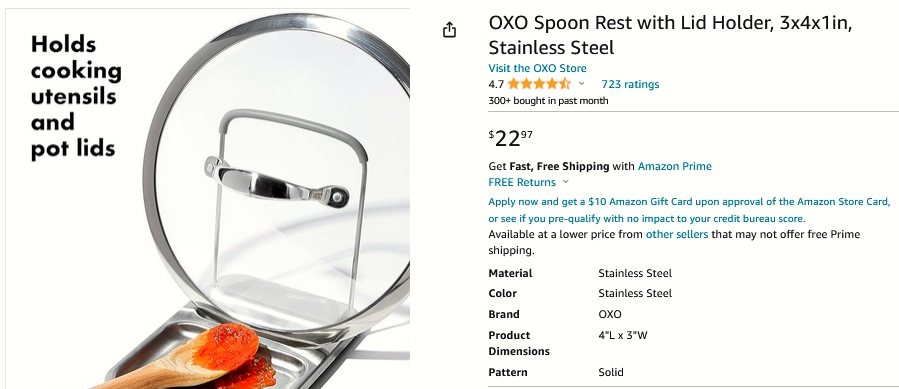Click the Brand OXO value
This screenshot has height=389, width=899.
point(609,314)
